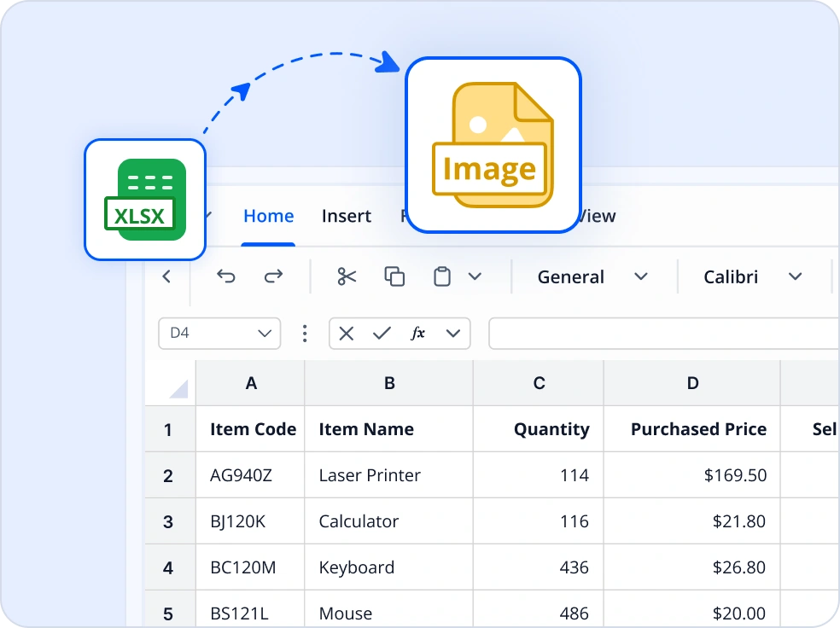
Task: Expand the Name Box D4 dropdown
Action: [265, 334]
